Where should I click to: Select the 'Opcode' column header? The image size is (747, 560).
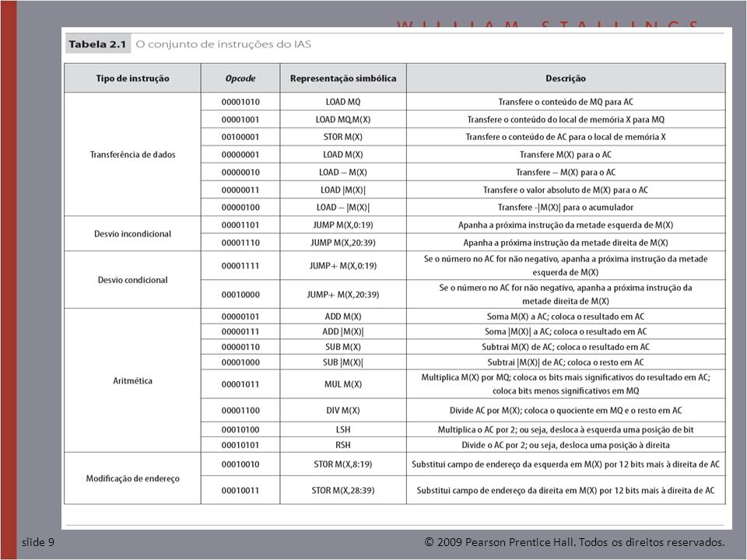tap(240, 78)
